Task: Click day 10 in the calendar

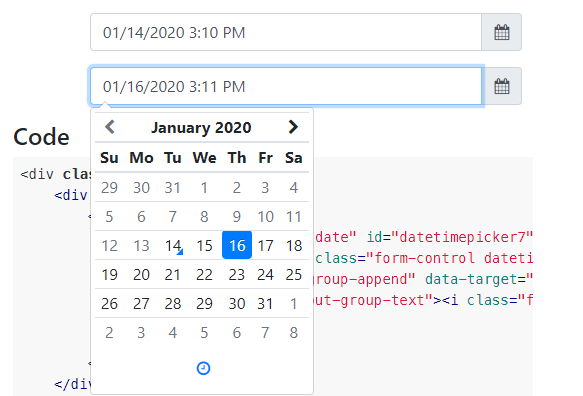Action: pos(265,216)
